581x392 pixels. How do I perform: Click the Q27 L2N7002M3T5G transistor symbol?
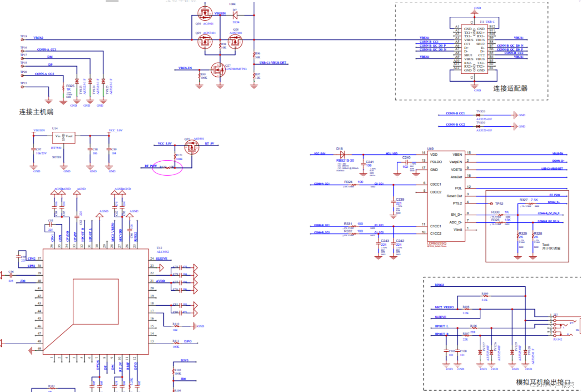[x=219, y=69]
